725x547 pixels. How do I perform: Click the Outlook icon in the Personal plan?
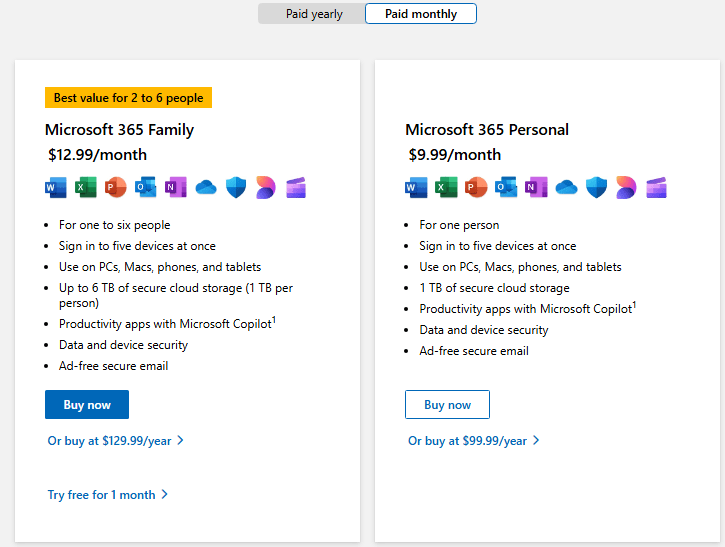pyautogui.click(x=506, y=188)
